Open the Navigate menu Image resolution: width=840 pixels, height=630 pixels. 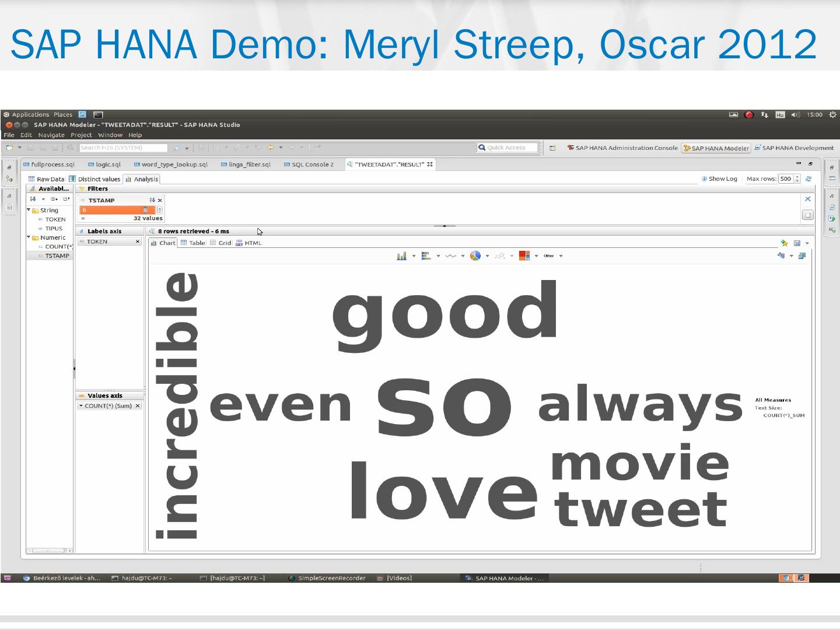pos(51,135)
